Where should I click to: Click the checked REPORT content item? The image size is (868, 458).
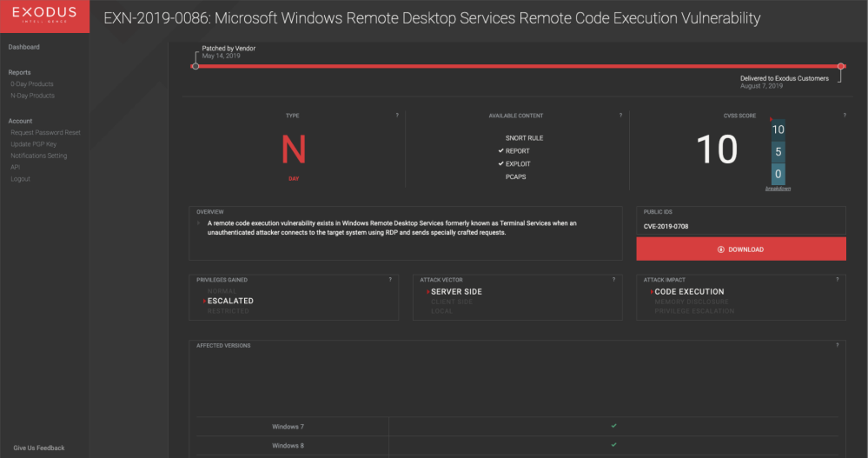pyautogui.click(x=517, y=151)
